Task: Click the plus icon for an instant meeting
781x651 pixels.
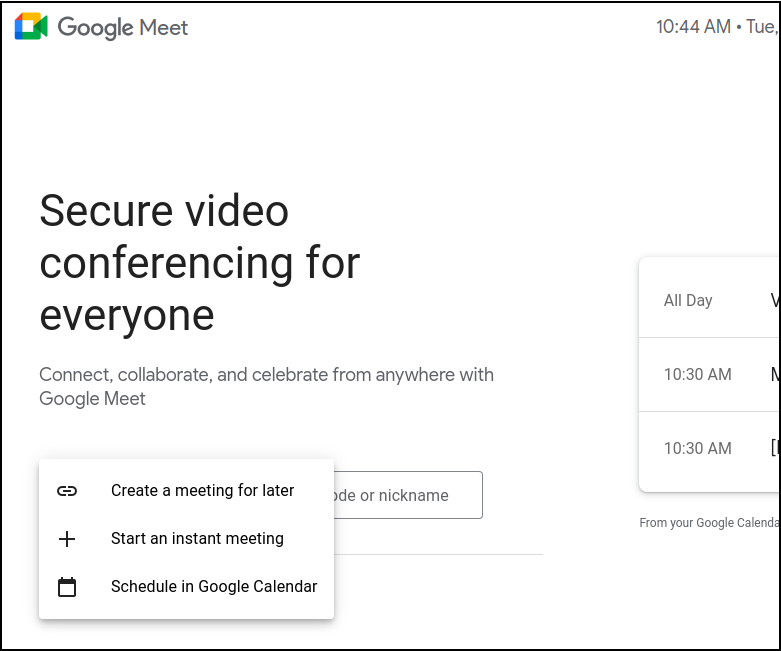Action: point(67,539)
